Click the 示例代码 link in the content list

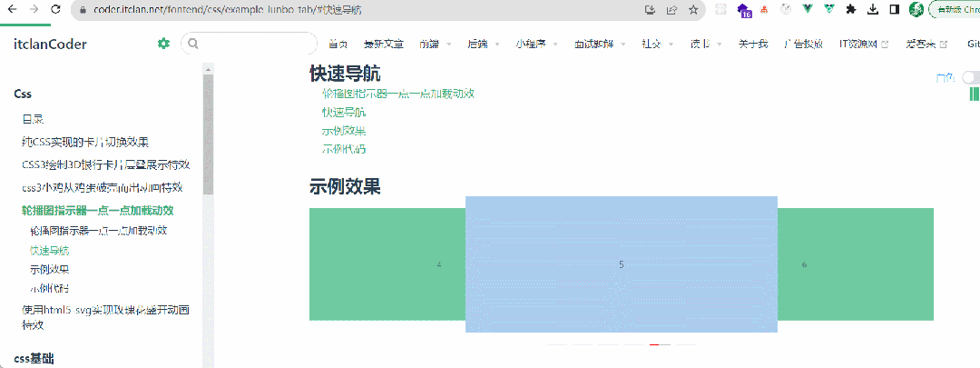click(x=344, y=150)
